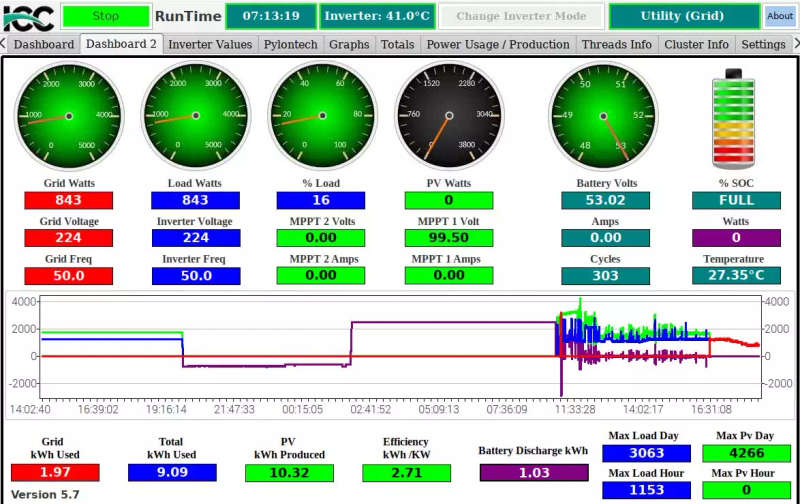The height and width of the screenshot is (504, 800).
Task: Click the MPPT 1 Amps value
Action: click(x=449, y=275)
